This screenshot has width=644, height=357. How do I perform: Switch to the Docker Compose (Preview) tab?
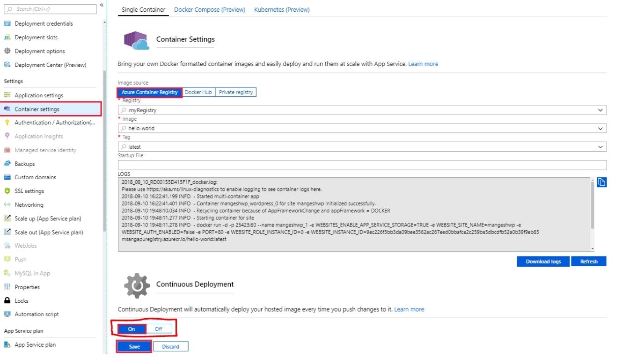210,10
